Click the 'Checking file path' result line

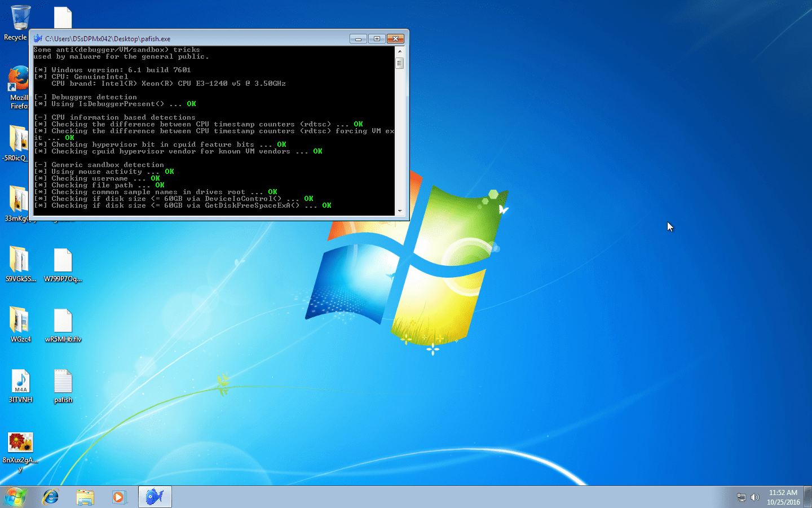click(x=99, y=185)
